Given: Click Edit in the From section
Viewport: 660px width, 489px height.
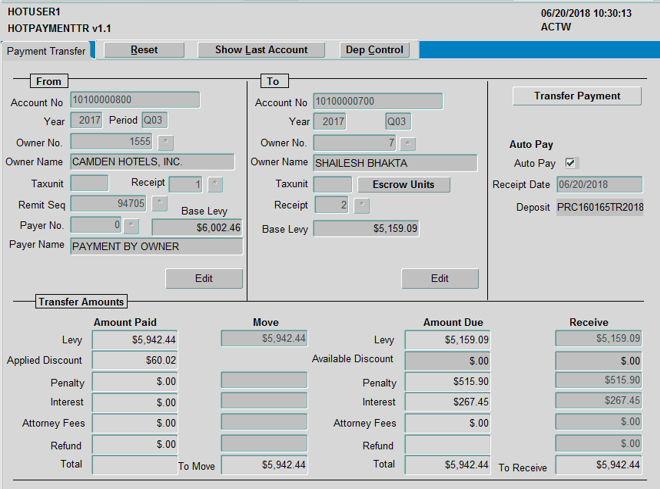Looking at the screenshot, I should point(204,279).
